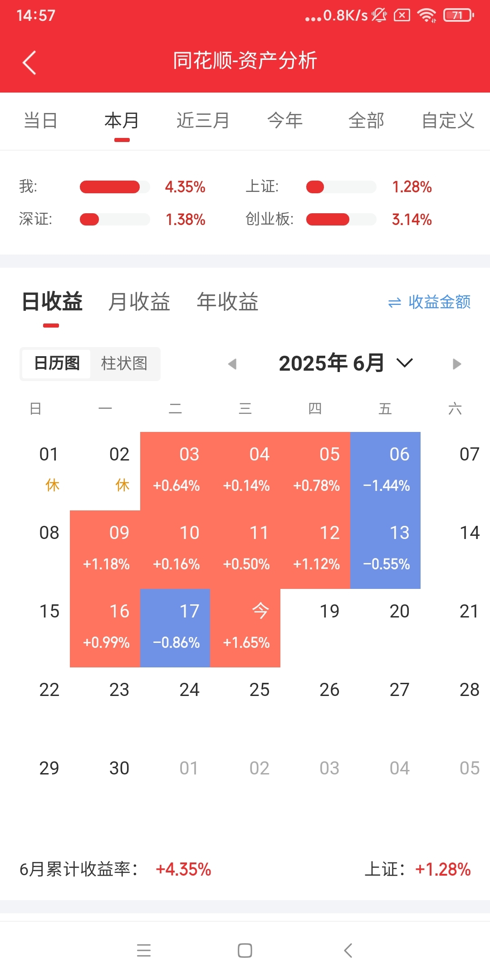
Task: Switch to 日历图 calendar view
Action: pyautogui.click(x=57, y=363)
